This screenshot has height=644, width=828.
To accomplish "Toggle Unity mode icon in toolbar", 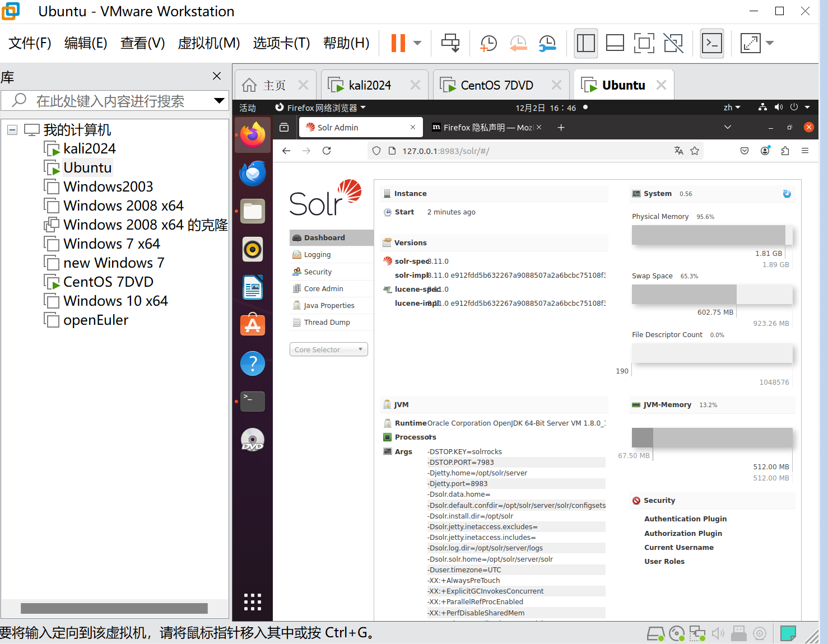I will [x=673, y=43].
